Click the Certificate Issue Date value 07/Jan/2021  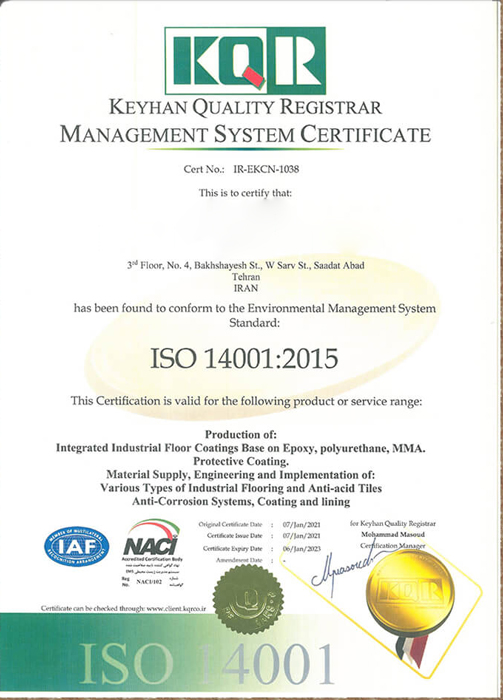coord(301,536)
